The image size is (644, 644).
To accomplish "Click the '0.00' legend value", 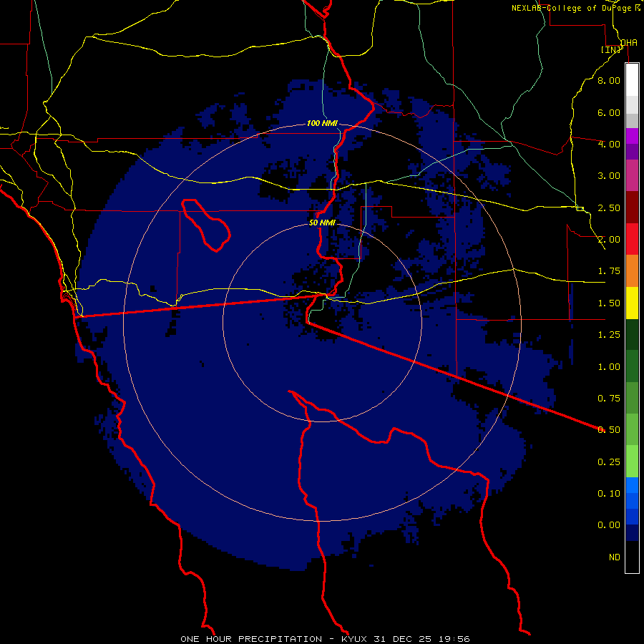I will (609, 525).
